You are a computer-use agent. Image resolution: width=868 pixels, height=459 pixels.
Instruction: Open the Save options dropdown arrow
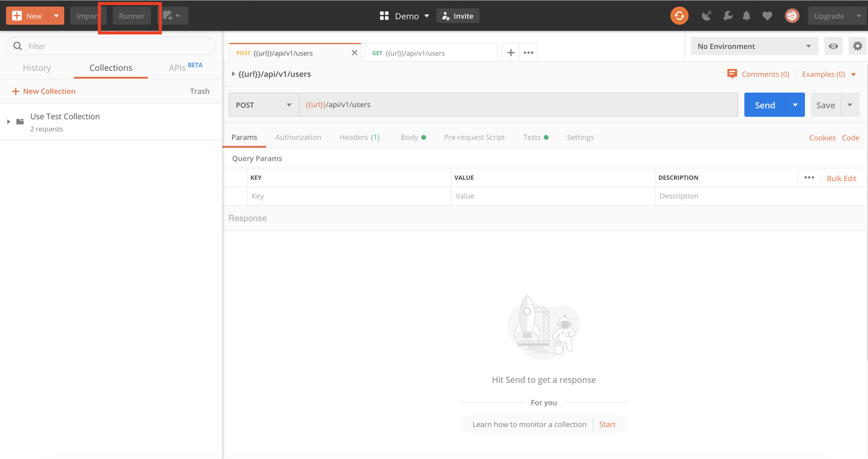click(850, 105)
